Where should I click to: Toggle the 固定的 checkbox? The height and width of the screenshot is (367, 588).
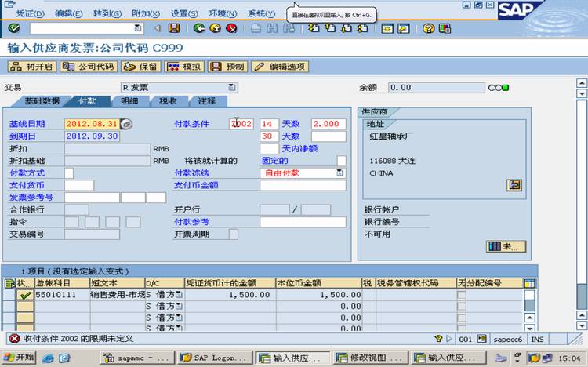[x=341, y=161]
